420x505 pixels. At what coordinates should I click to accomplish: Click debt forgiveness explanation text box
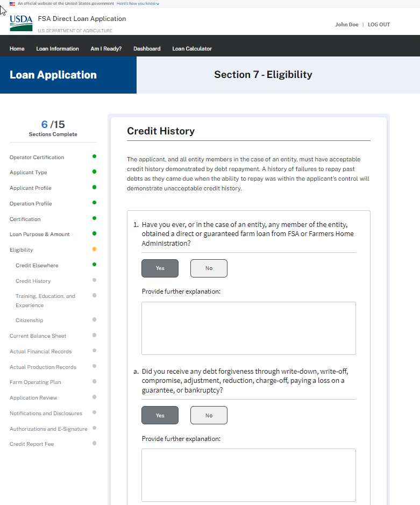pyautogui.click(x=248, y=475)
